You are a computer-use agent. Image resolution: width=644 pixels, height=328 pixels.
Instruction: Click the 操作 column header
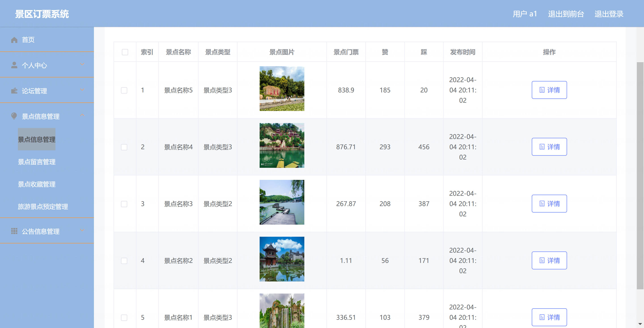[x=549, y=52]
